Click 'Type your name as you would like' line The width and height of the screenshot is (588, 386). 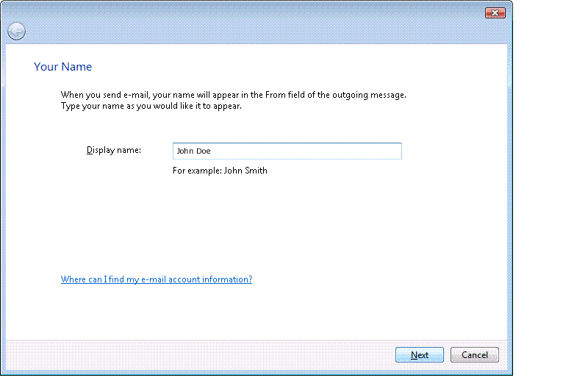coord(151,106)
